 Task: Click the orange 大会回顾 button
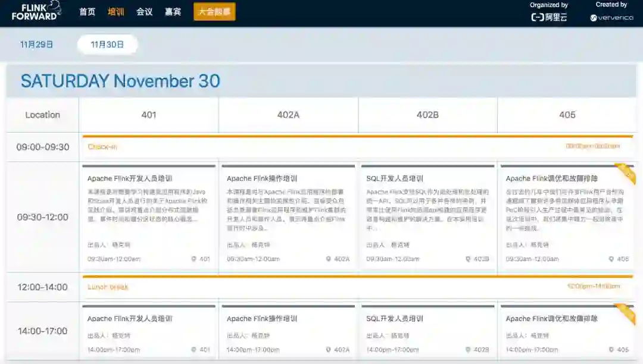(x=214, y=12)
